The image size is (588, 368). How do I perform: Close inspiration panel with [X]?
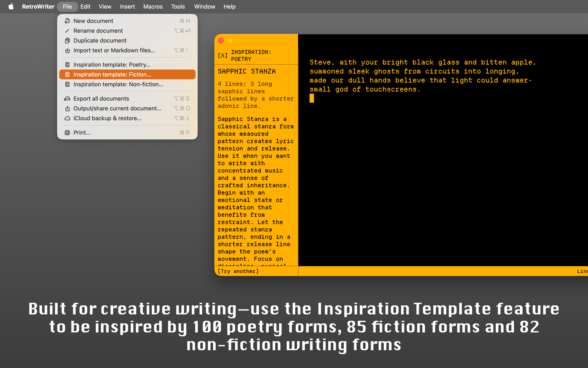(x=223, y=55)
